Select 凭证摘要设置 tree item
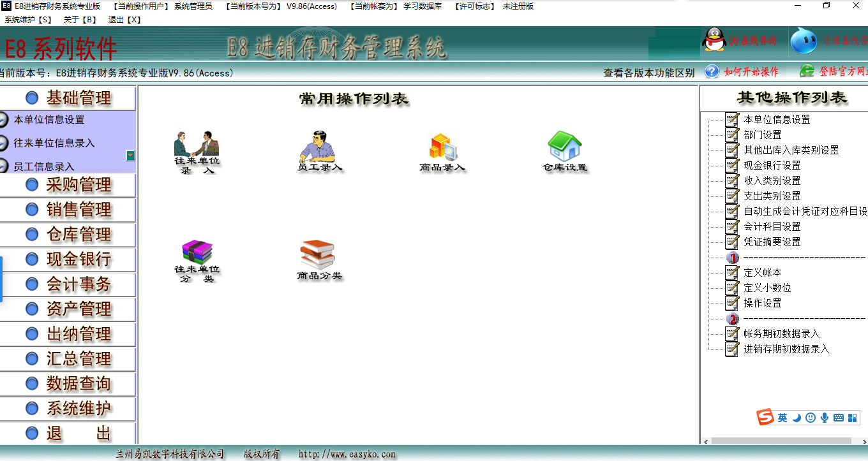This screenshot has width=868, height=461. click(772, 242)
